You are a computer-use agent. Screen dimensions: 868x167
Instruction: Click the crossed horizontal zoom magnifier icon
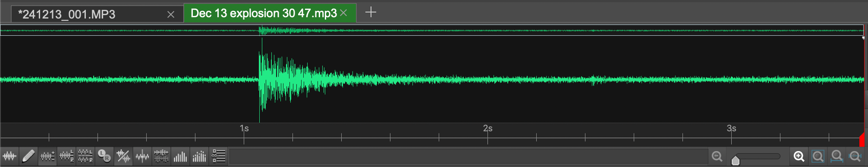tap(855, 156)
